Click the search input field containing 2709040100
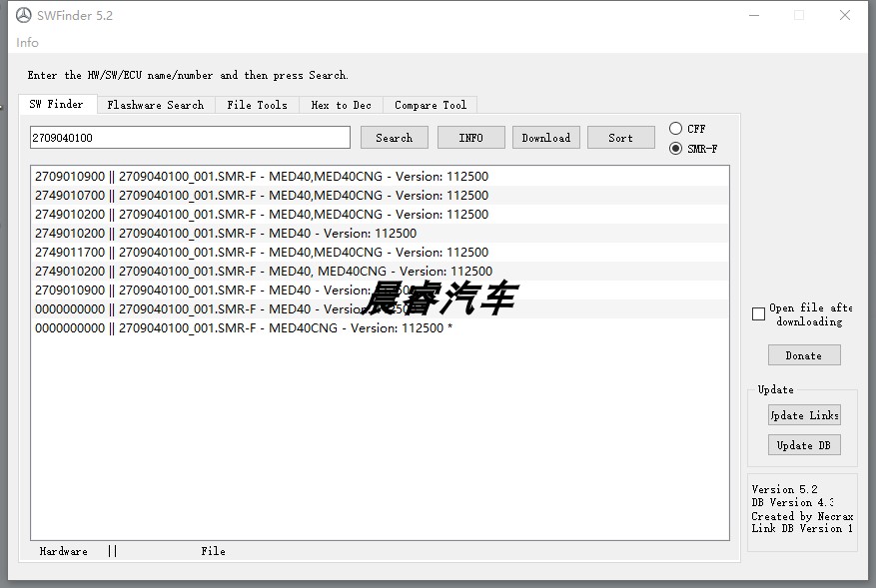 pos(190,138)
